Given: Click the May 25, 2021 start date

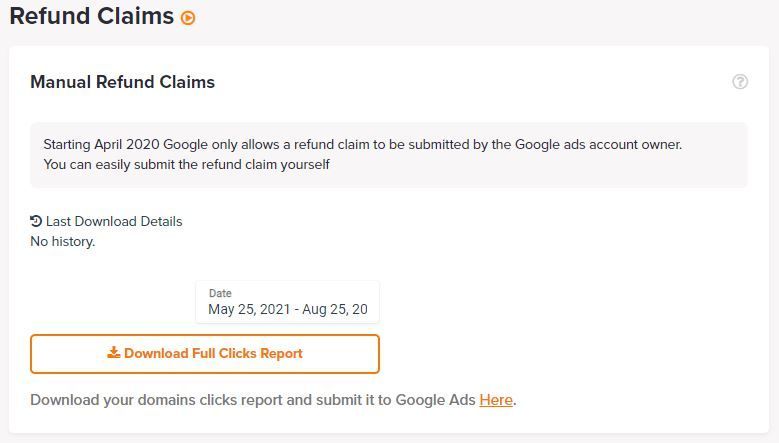Looking at the screenshot, I should click(x=246, y=310).
